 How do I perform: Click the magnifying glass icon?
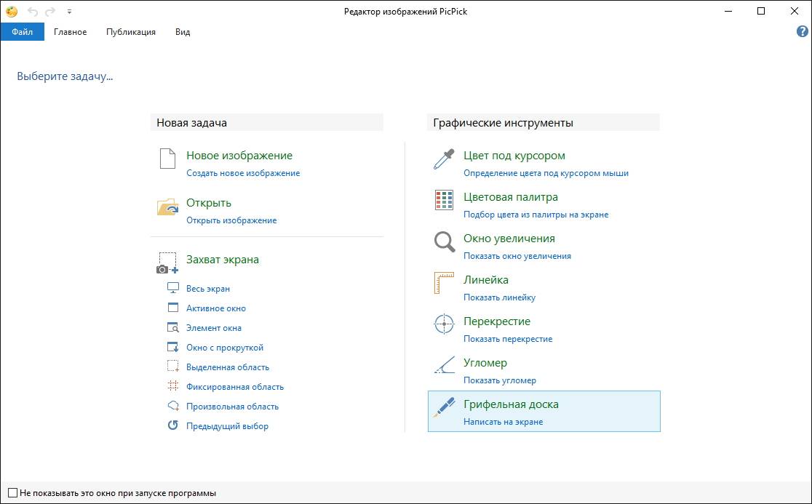(x=445, y=241)
